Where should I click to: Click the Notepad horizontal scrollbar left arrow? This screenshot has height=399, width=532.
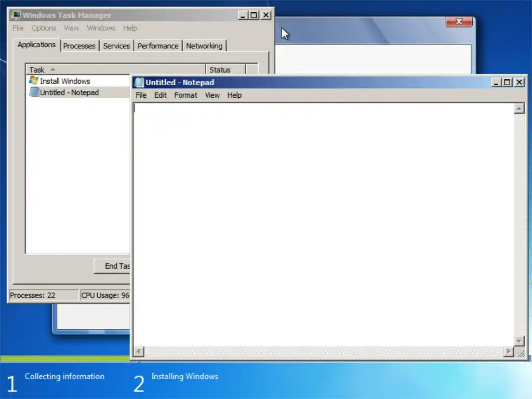(x=139, y=352)
